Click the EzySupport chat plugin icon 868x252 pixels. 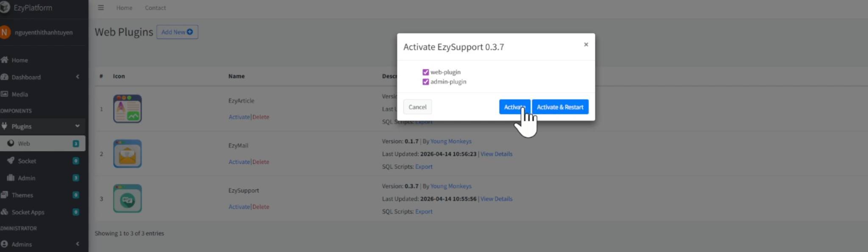click(x=127, y=199)
